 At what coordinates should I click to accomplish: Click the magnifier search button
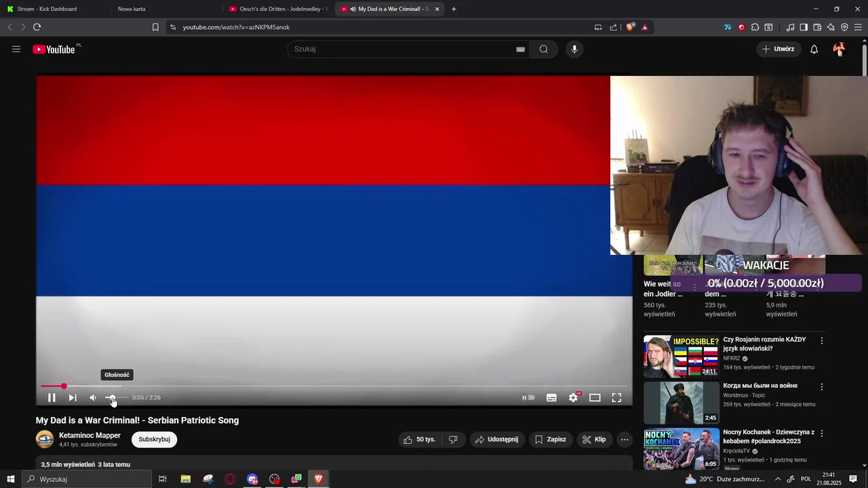point(544,49)
